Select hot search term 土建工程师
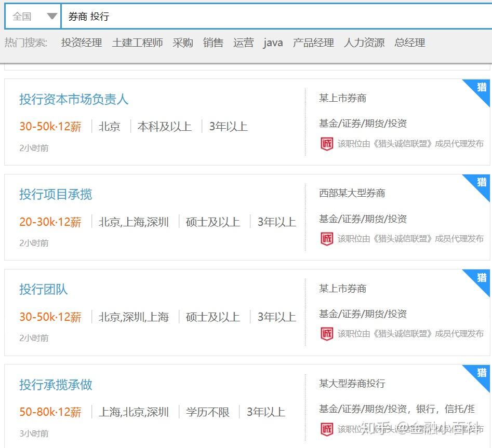Image resolution: width=492 pixels, height=448 pixels. click(x=138, y=43)
